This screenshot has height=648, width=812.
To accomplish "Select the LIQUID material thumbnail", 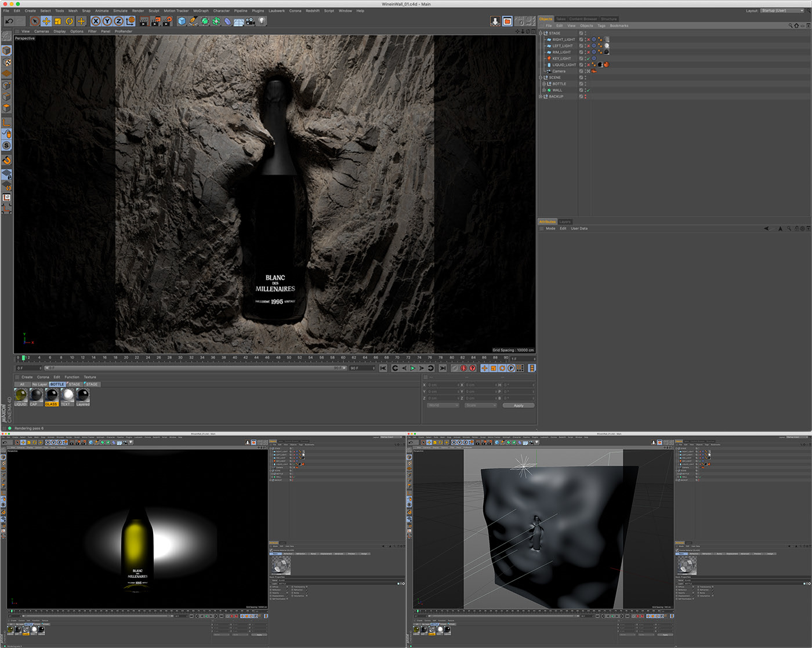I will tap(20, 395).
